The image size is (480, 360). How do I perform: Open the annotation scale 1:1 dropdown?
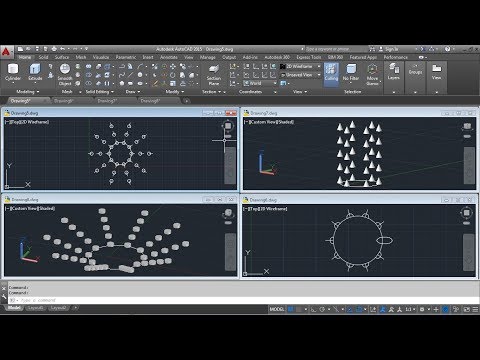coord(410,309)
